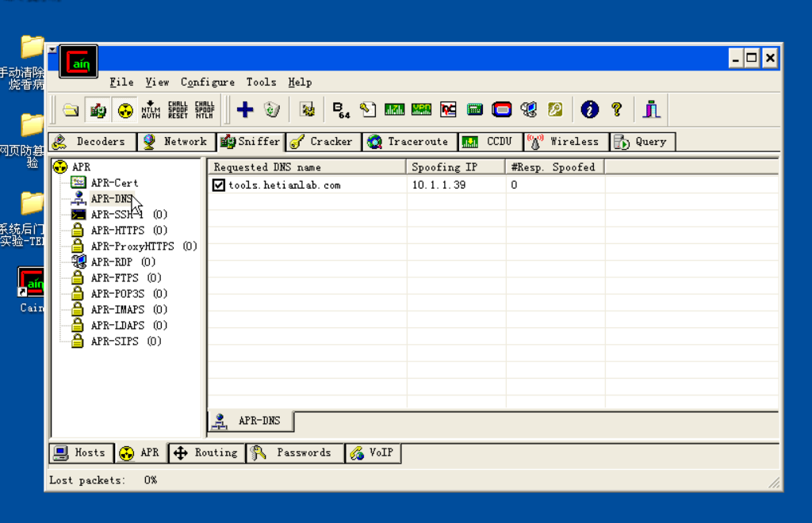812x523 pixels.
Task: Open the Remote Desktop password decoder icon
Action: click(528, 109)
